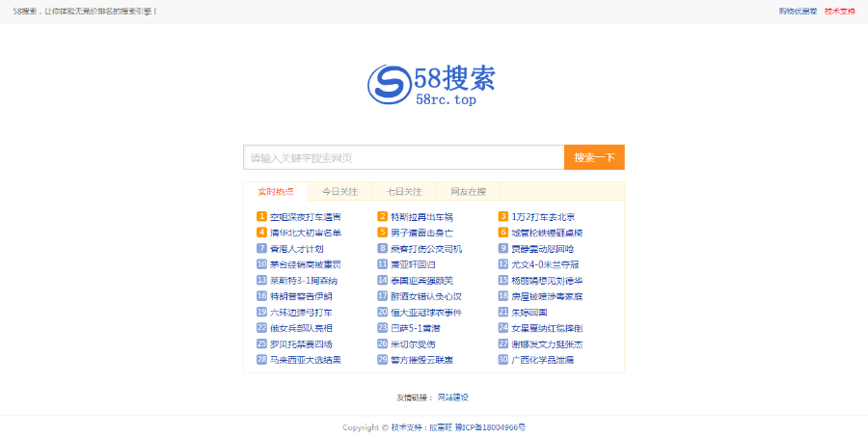Viewport: 868px width, 439px height.
Task: Select the 实时热点 tab
Action: (275, 191)
